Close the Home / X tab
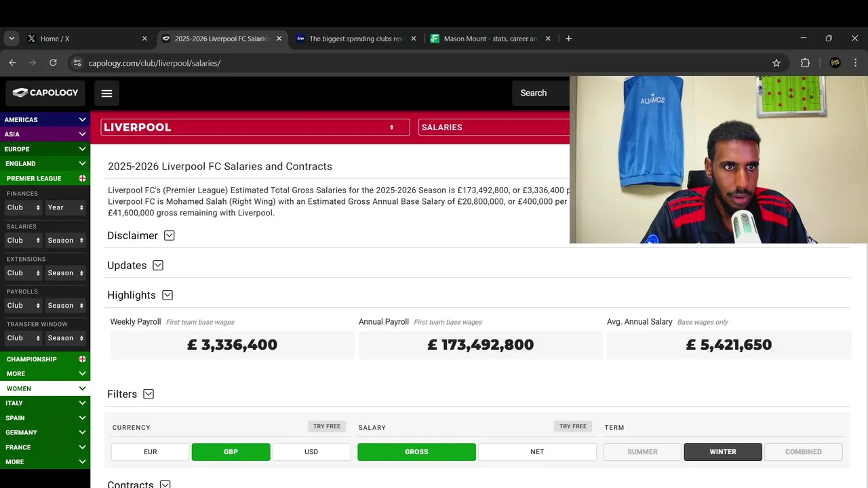This screenshot has width=868, height=488. coord(144,39)
